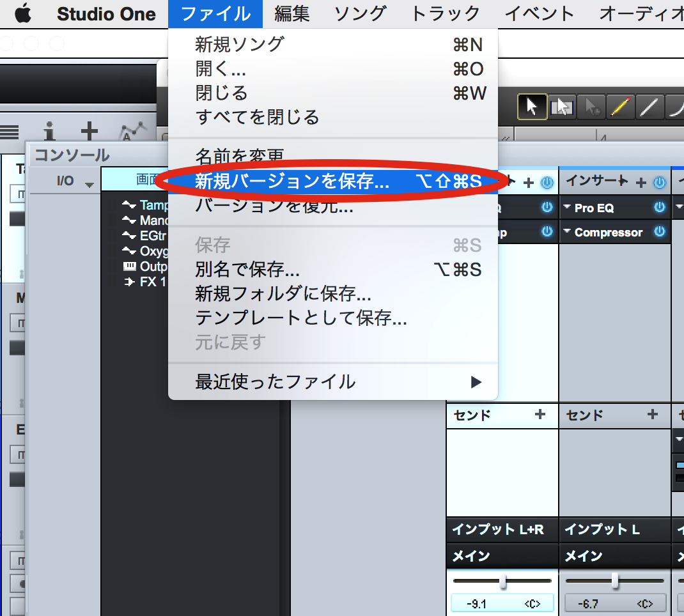Open the トラック menu
The width and height of the screenshot is (684, 616).
(x=446, y=14)
